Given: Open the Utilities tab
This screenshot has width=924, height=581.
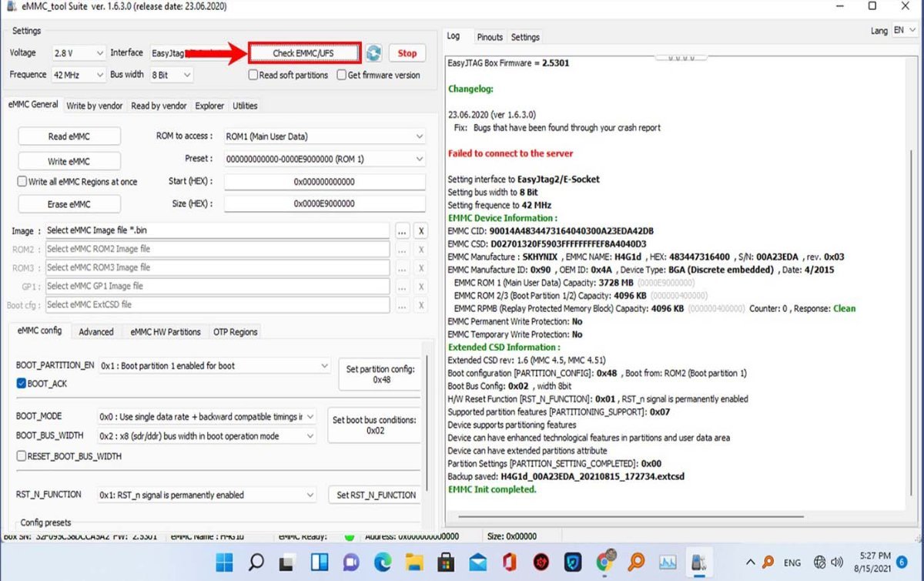Looking at the screenshot, I should [245, 106].
